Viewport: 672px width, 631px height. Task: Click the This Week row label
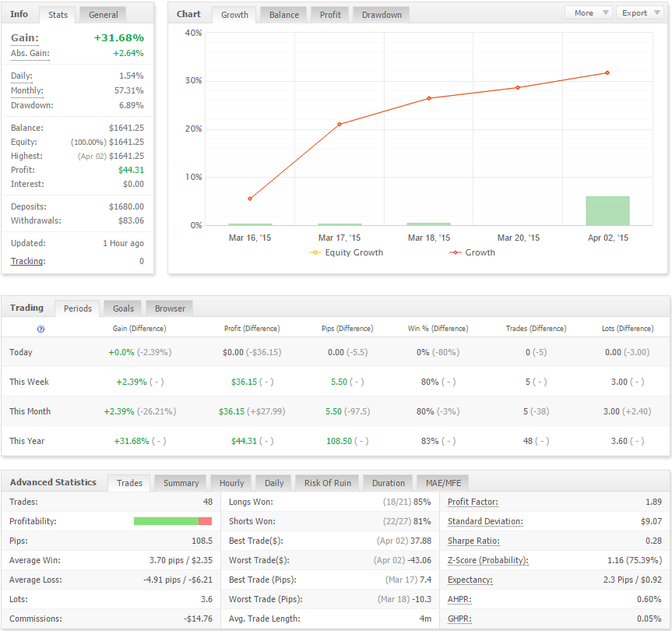[x=29, y=382]
